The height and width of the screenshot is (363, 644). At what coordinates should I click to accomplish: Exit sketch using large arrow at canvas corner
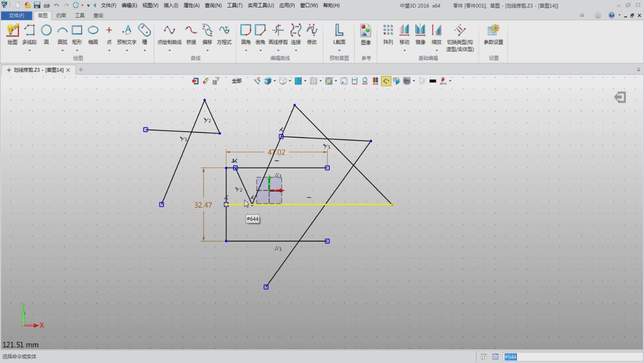[x=620, y=97]
